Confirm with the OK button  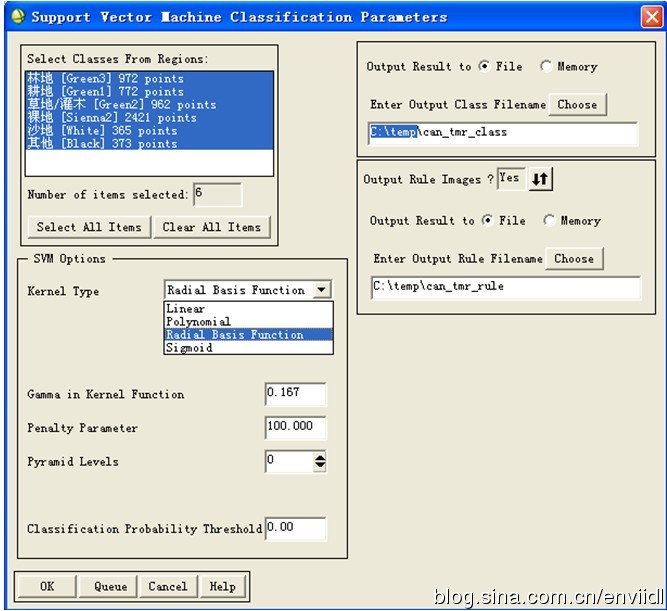click(x=47, y=586)
